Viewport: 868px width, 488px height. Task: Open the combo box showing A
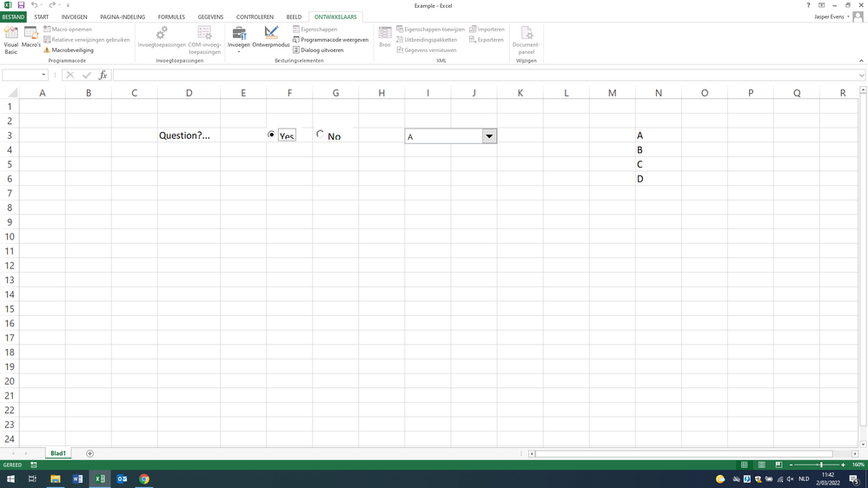tap(489, 136)
